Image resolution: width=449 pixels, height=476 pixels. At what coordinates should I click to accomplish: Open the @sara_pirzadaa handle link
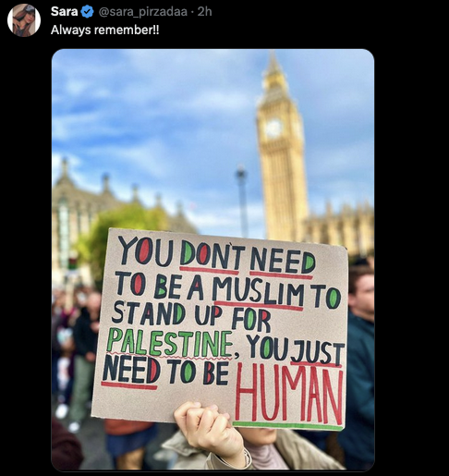[x=143, y=12]
